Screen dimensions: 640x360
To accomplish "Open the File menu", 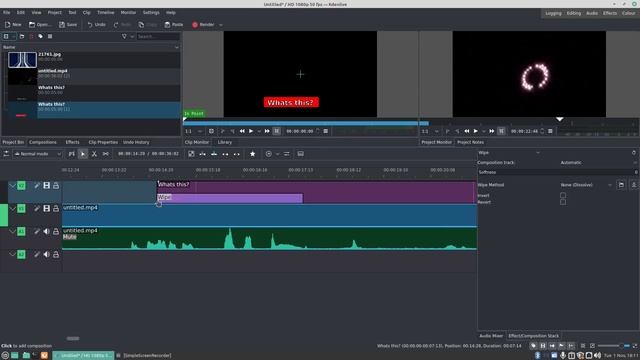I will click(x=7, y=13).
